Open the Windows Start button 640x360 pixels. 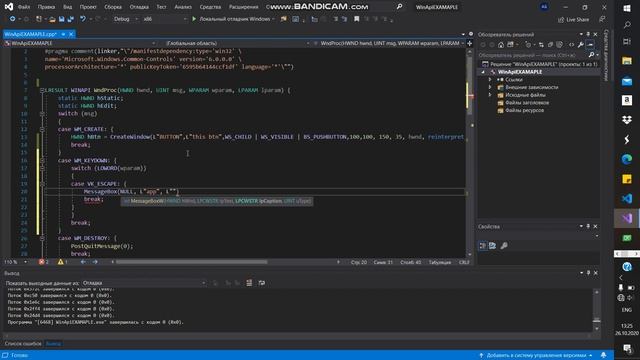point(627,8)
